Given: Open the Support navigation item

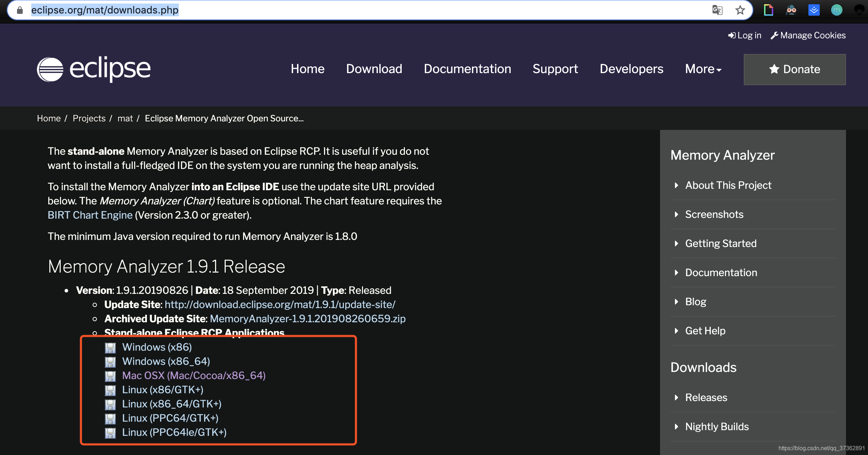Looking at the screenshot, I should point(555,69).
